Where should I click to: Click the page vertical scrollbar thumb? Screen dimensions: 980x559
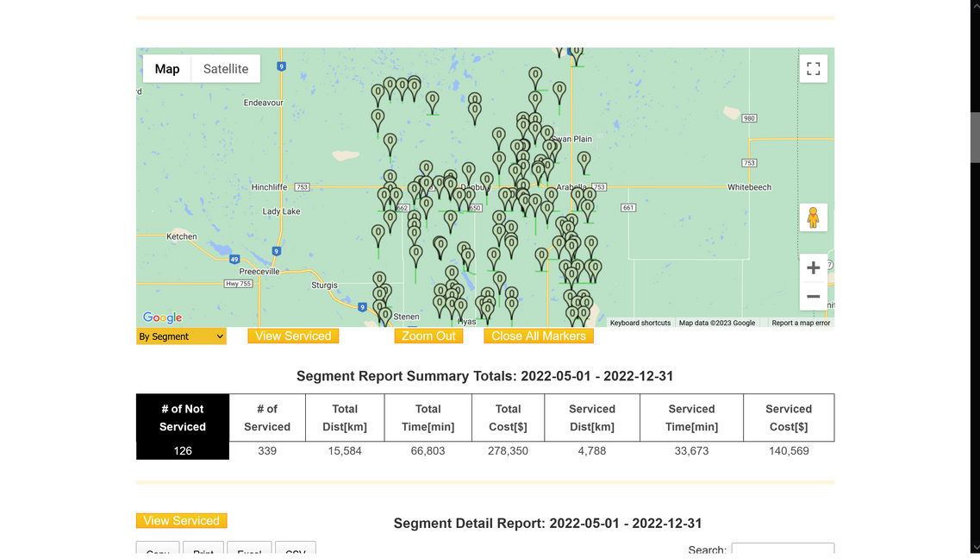[x=975, y=137]
